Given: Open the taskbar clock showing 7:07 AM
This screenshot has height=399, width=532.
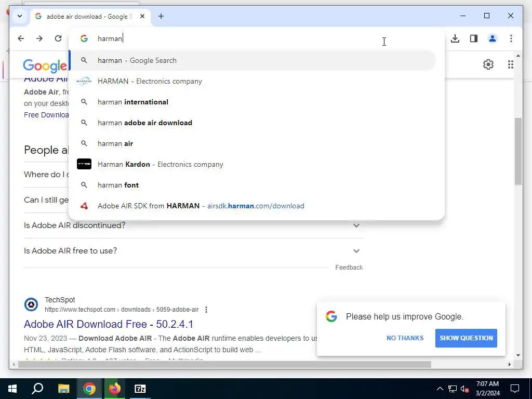Looking at the screenshot, I should pyautogui.click(x=487, y=389).
